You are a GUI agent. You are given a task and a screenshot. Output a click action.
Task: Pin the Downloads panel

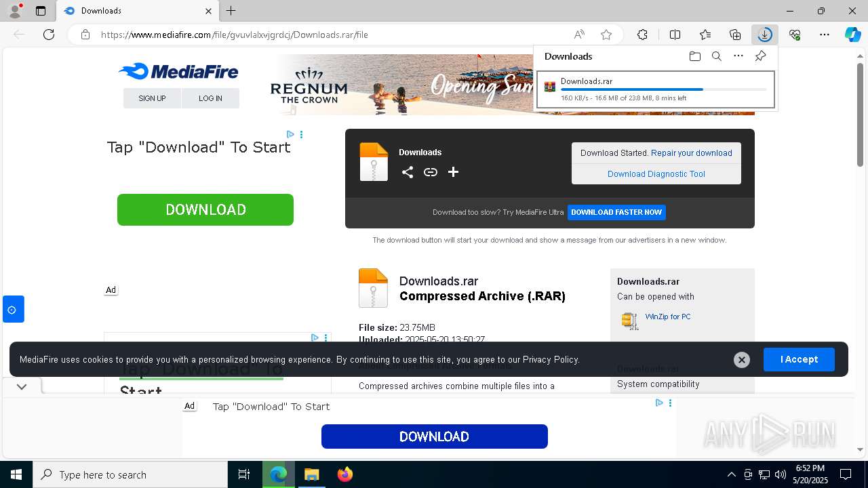coord(761,56)
